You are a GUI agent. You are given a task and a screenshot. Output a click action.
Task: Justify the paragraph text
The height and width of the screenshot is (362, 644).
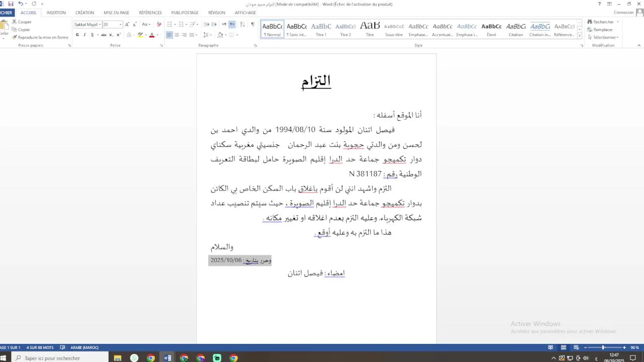pyautogui.click(x=192, y=35)
